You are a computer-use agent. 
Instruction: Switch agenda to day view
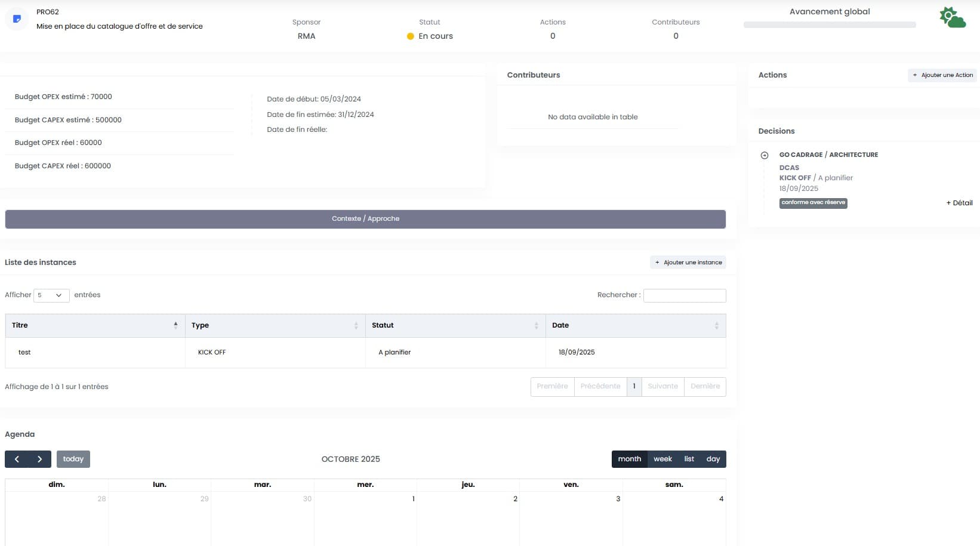pyautogui.click(x=713, y=459)
